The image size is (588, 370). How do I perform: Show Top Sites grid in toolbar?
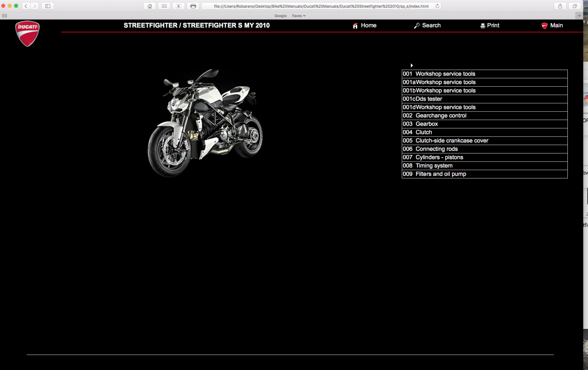(164, 6)
